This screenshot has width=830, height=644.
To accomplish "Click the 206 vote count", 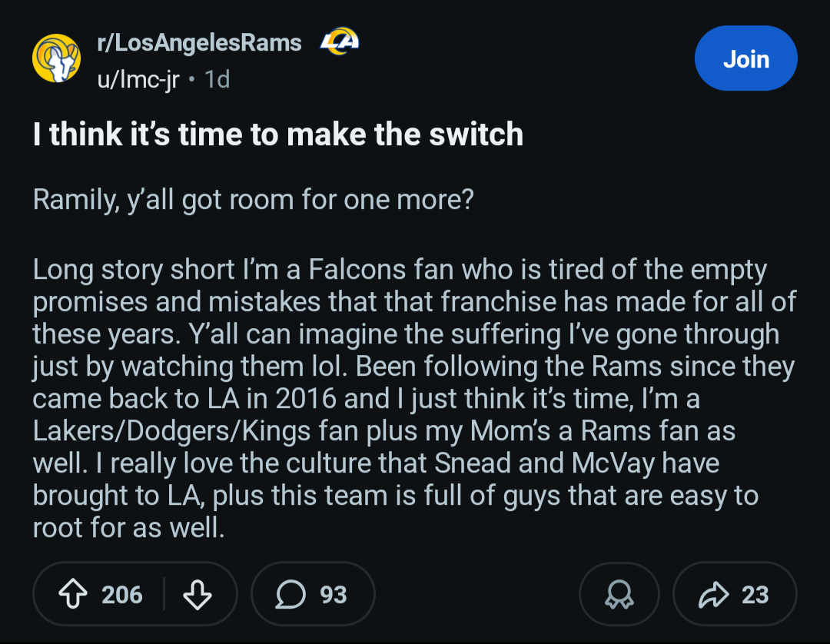I will pyautogui.click(x=122, y=594).
